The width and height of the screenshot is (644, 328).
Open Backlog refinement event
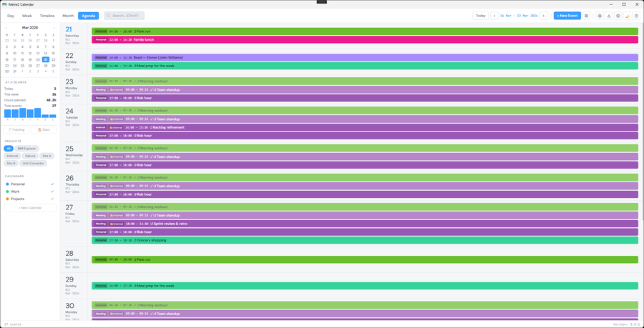coord(365,127)
